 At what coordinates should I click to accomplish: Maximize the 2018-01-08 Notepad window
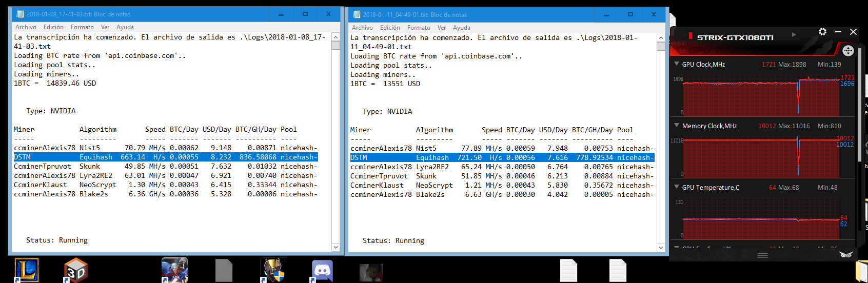305,14
